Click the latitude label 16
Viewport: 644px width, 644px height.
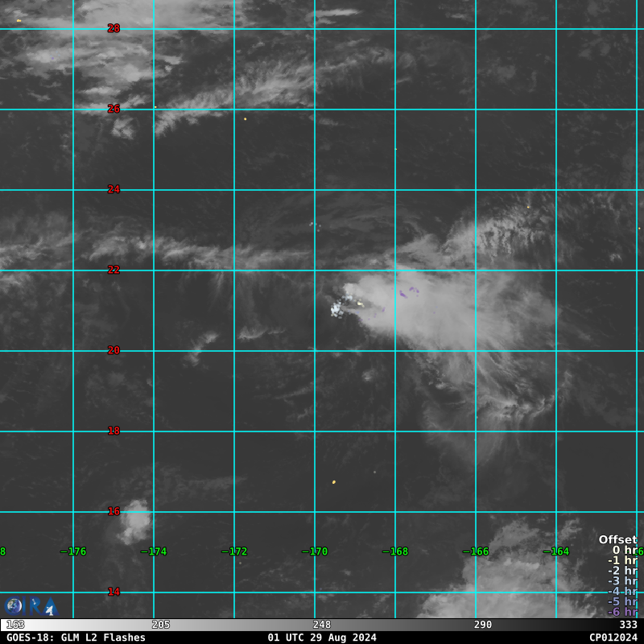tap(114, 511)
